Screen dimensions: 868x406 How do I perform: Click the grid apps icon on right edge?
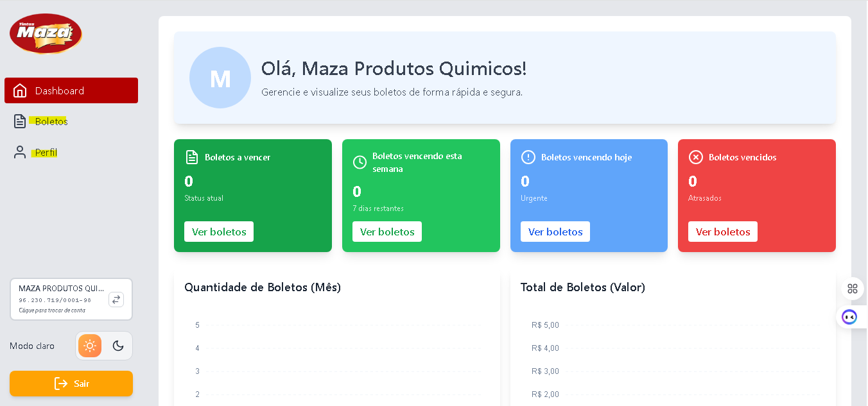(x=853, y=289)
